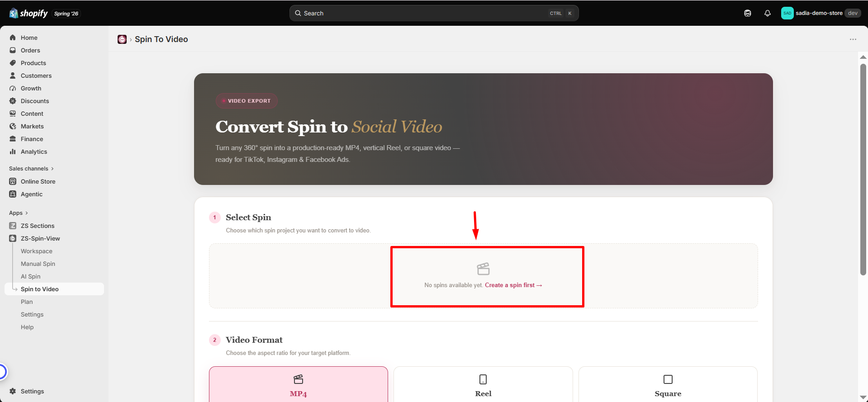Open the three-dot page menu
The image size is (868, 402).
853,39
